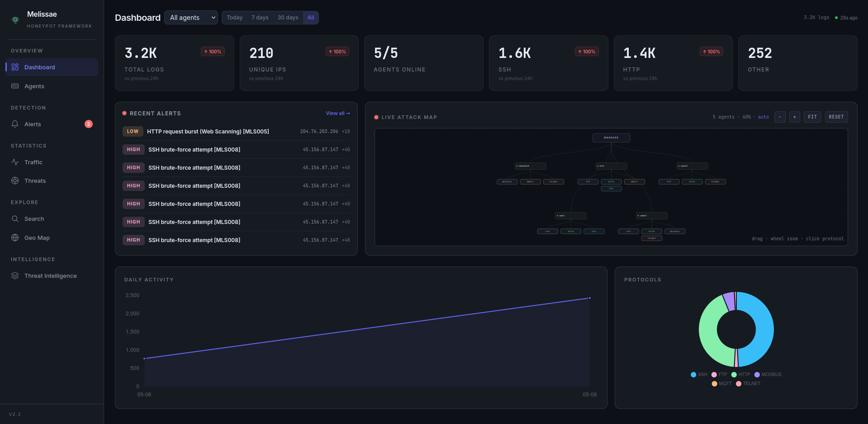This screenshot has height=424, width=868.
Task: Click the Dashboard grid icon in sidebar
Action: point(15,67)
